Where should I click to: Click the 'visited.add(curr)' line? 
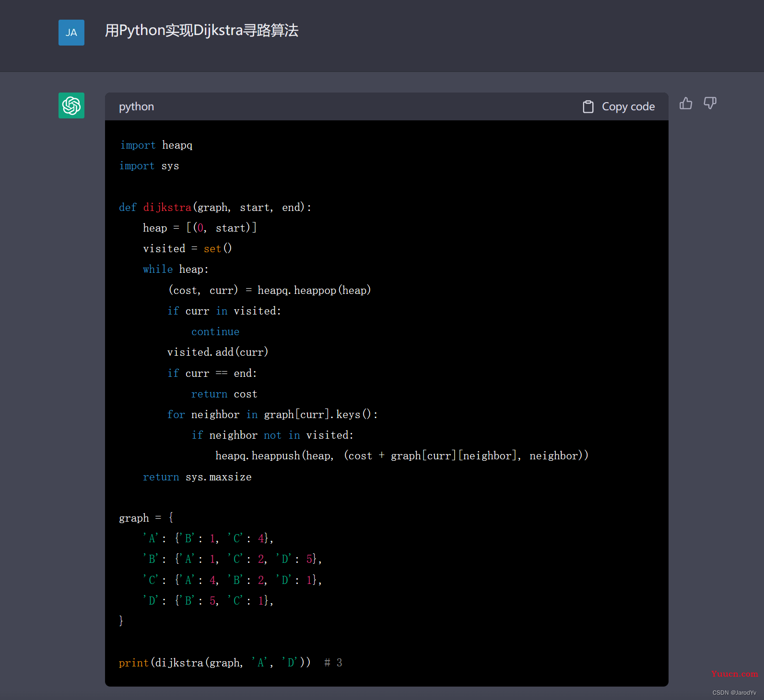point(218,352)
